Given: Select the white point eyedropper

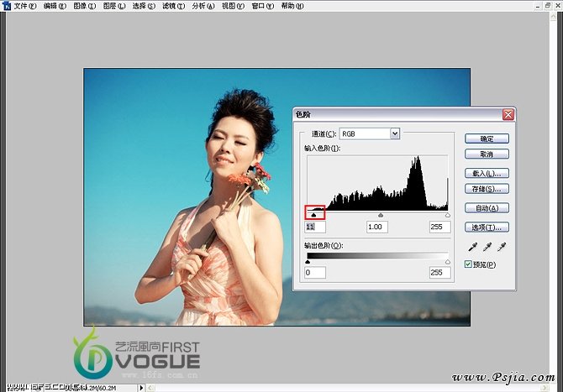Looking at the screenshot, I should [x=502, y=247].
